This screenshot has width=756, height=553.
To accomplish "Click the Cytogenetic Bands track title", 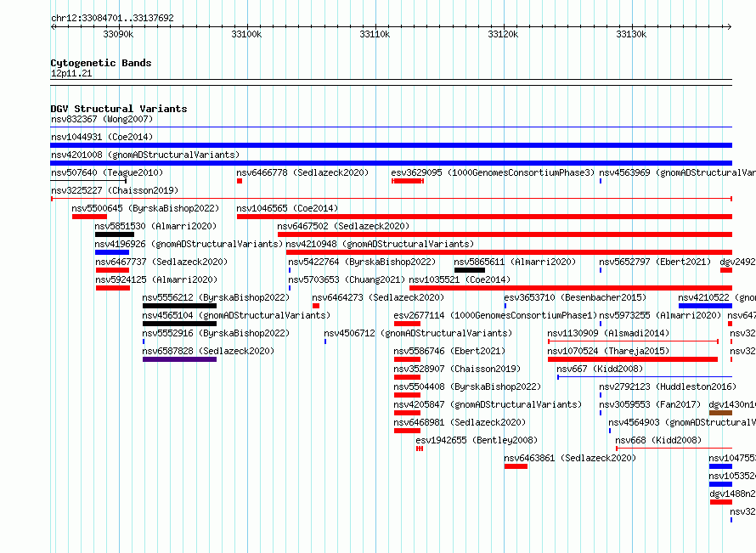I will click(101, 63).
